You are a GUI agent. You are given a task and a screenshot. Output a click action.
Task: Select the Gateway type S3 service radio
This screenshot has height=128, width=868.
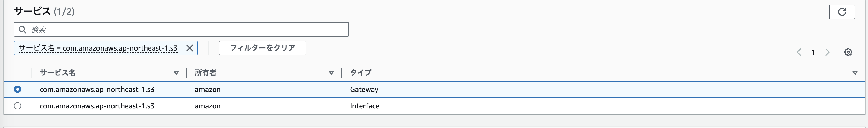coord(18,89)
